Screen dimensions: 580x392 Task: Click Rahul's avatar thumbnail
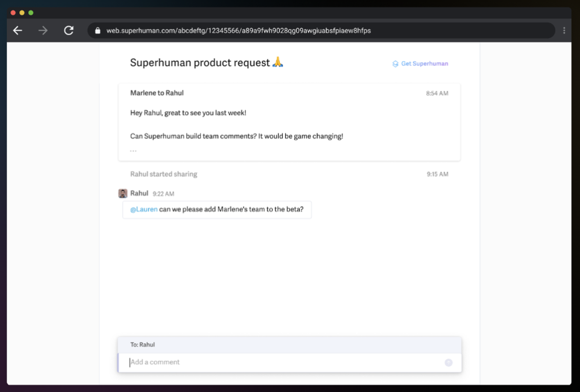[x=123, y=193]
